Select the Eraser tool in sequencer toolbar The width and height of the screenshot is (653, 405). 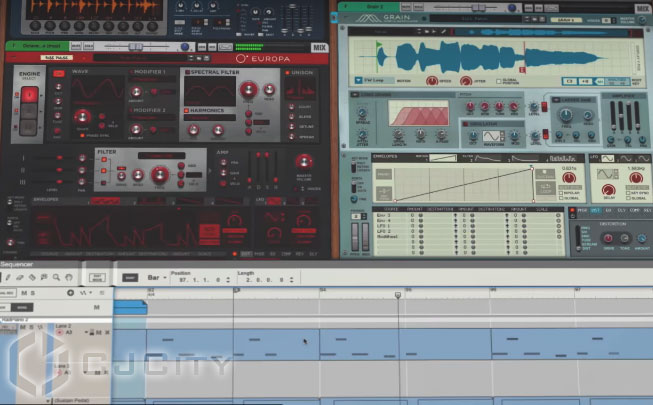click(20, 277)
